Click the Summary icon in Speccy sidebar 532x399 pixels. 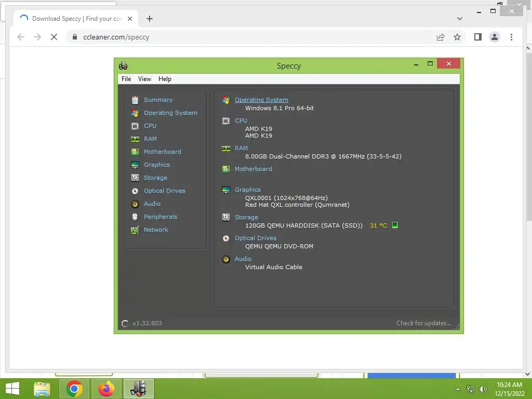pyautogui.click(x=135, y=100)
